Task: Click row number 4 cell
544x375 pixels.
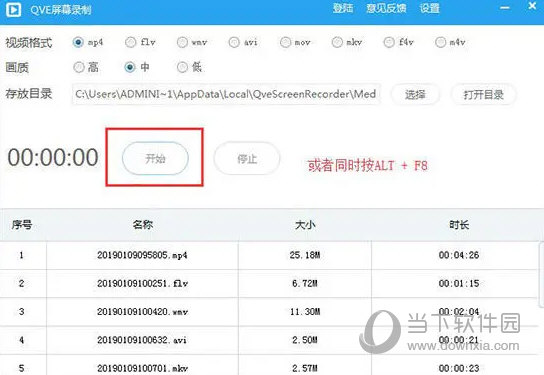Action: pyautogui.click(x=22, y=340)
